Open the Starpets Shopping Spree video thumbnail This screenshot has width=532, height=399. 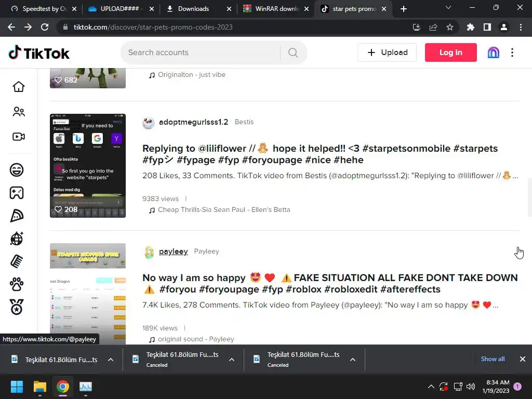click(x=87, y=294)
